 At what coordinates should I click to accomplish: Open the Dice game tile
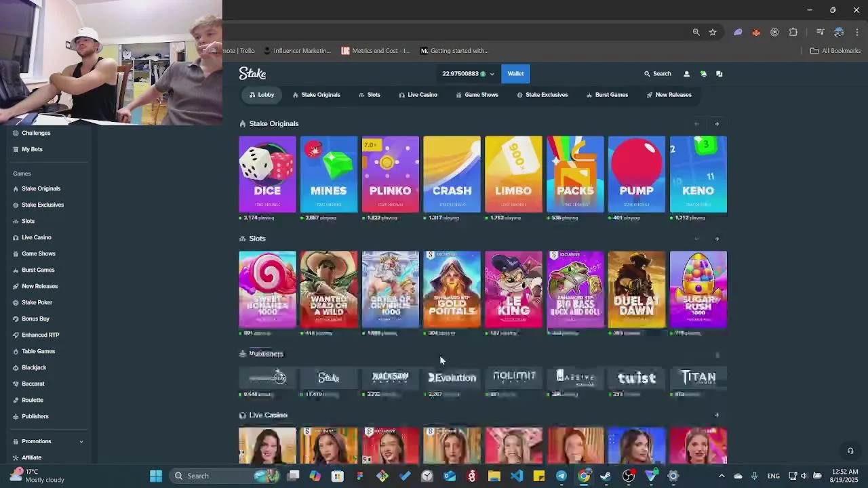point(267,174)
